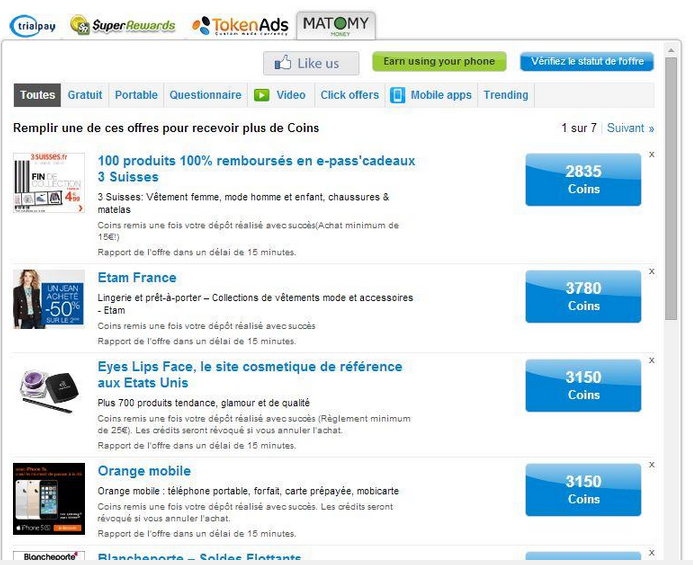Show Questionnaire offers

pos(206,95)
